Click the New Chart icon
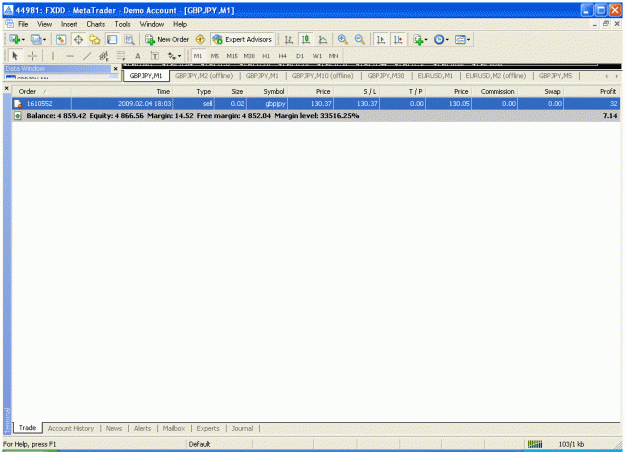The height and width of the screenshot is (452, 625). coord(15,39)
